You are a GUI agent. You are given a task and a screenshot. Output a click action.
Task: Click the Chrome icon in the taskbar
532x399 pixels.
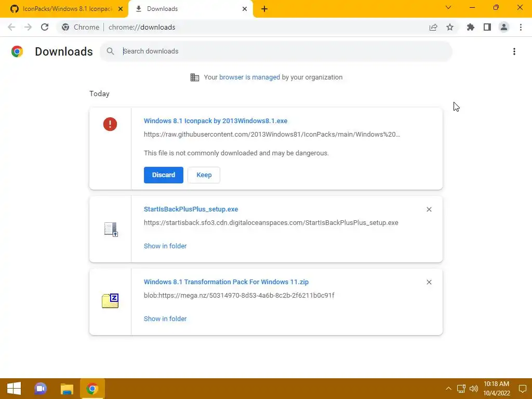[92, 389]
